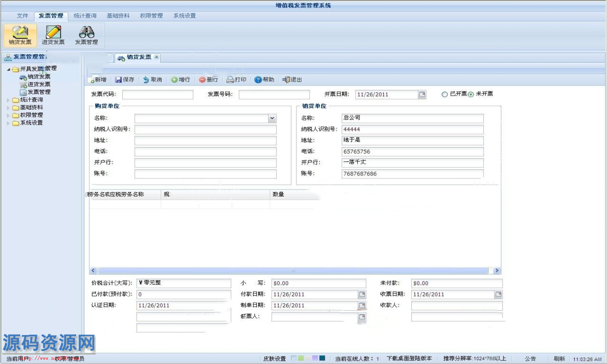Screen dimensions: 607x364
Task: Focus the 发票代码 input field
Action: 157,95
